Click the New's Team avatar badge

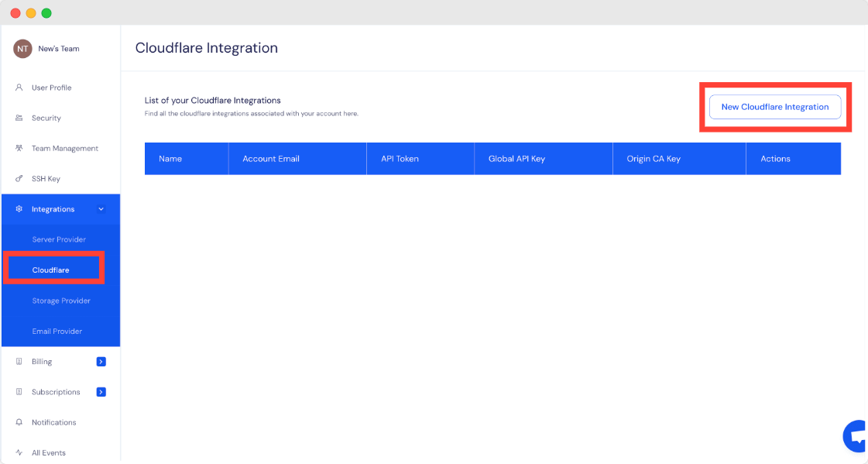tap(22, 48)
